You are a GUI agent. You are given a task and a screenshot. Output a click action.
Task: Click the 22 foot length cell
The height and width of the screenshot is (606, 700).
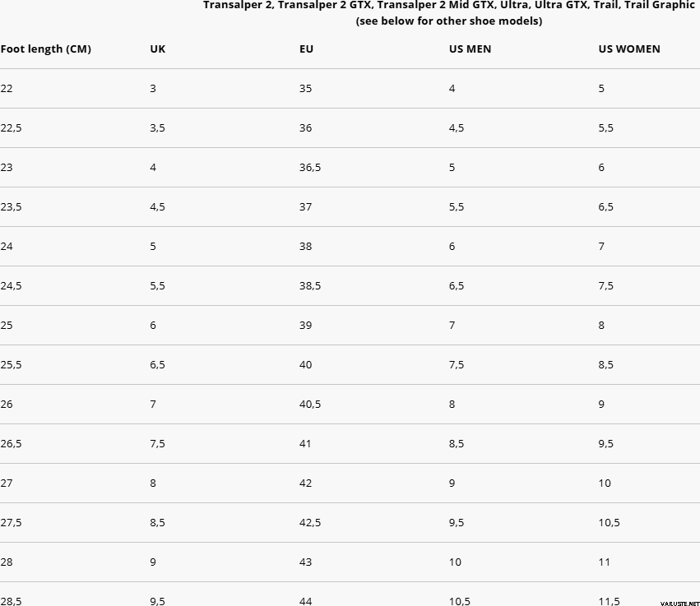point(7,88)
